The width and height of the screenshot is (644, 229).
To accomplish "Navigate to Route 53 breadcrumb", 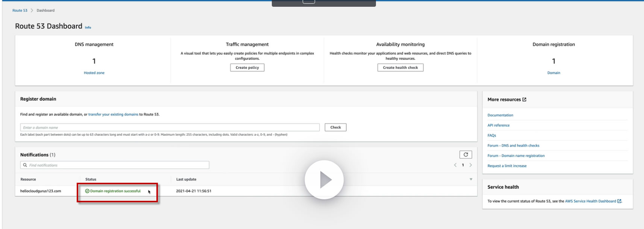I will (20, 11).
